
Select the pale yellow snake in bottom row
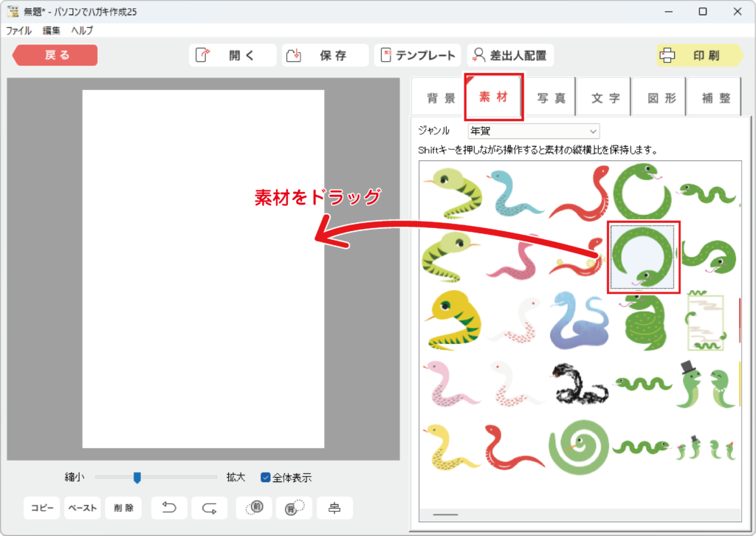click(451, 448)
